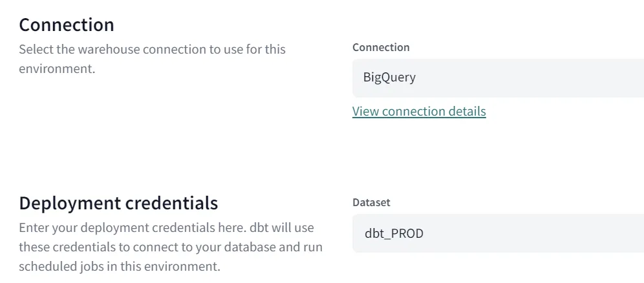This screenshot has height=283, width=644.
Task: Click the word "View" in connection link
Action: tap(365, 111)
